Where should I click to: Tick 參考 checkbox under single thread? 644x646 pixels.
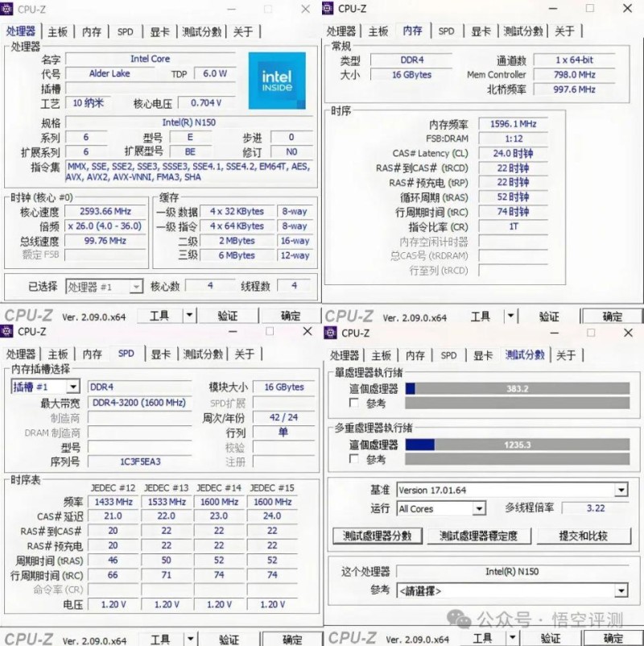353,403
